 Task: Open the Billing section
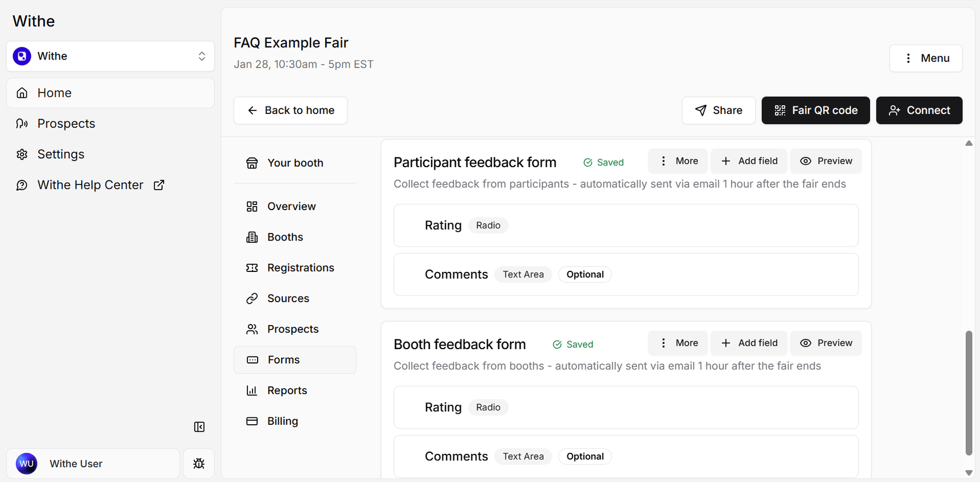coord(295,421)
